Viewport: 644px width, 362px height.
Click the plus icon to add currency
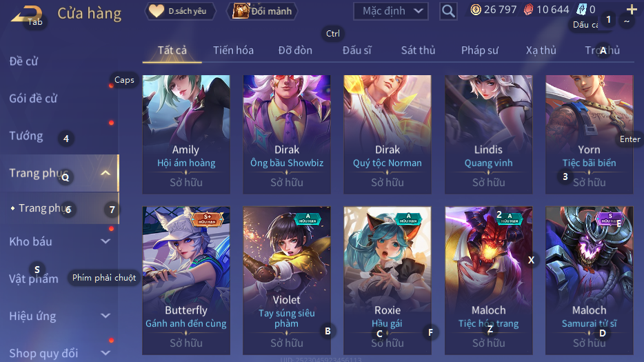coord(632,9)
